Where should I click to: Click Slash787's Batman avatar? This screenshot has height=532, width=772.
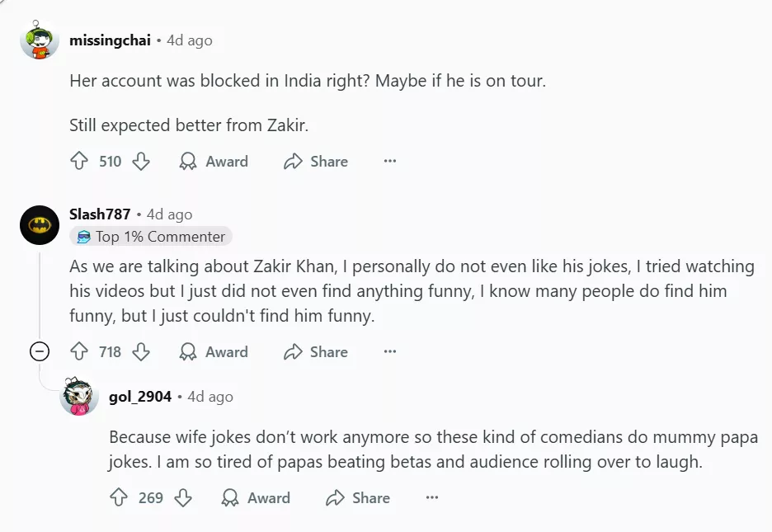click(40, 225)
